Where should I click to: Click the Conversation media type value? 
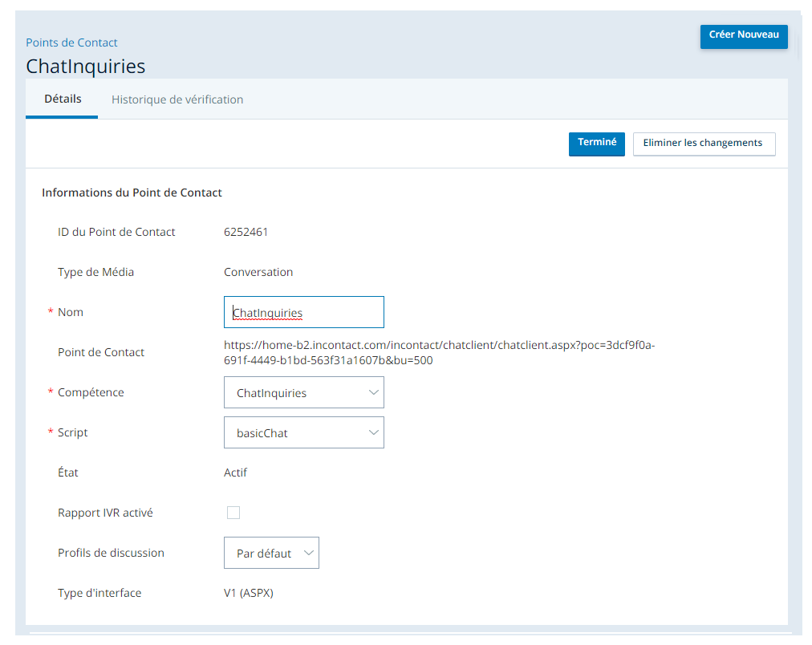258,272
